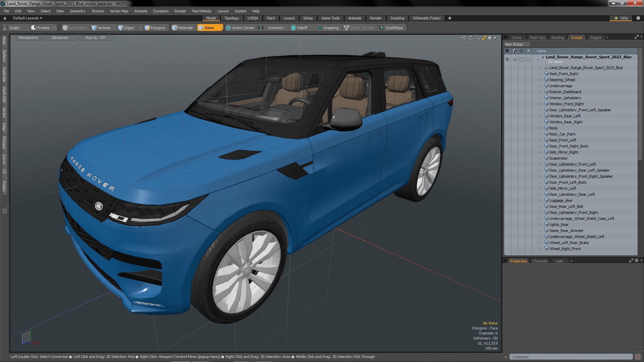Click the viewport pan (move) icon

464,38
